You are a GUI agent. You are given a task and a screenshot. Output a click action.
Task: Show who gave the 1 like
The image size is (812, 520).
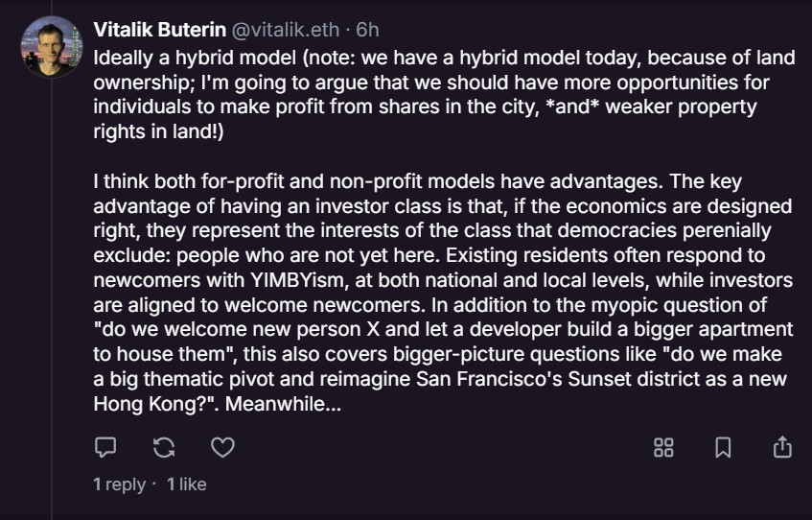coord(187,485)
